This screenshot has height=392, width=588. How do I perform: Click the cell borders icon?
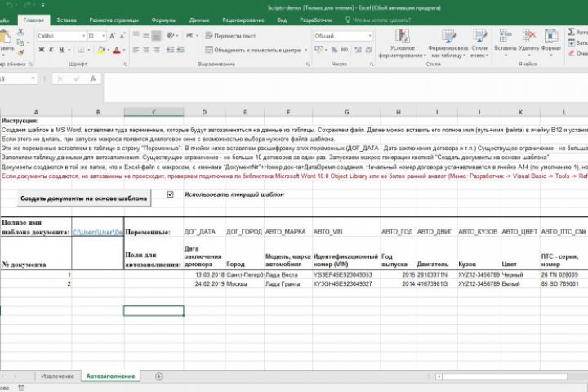click(81, 50)
